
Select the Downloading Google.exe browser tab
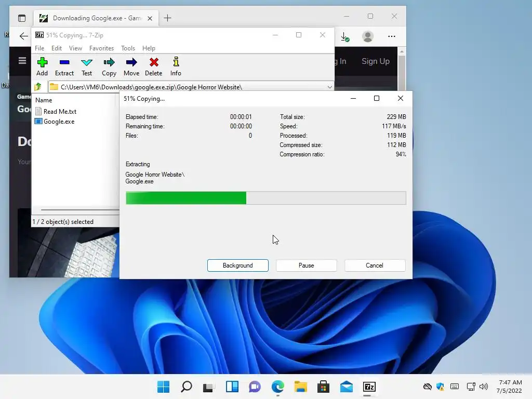(x=96, y=18)
